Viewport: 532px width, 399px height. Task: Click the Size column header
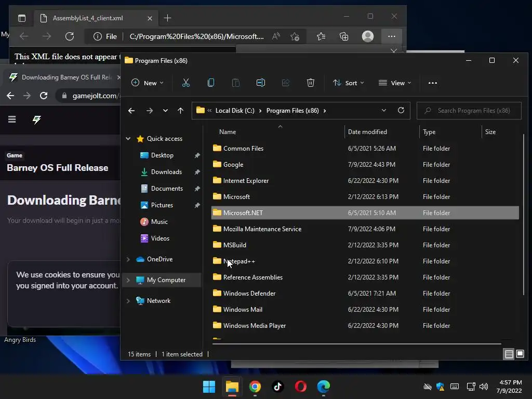[x=490, y=131]
